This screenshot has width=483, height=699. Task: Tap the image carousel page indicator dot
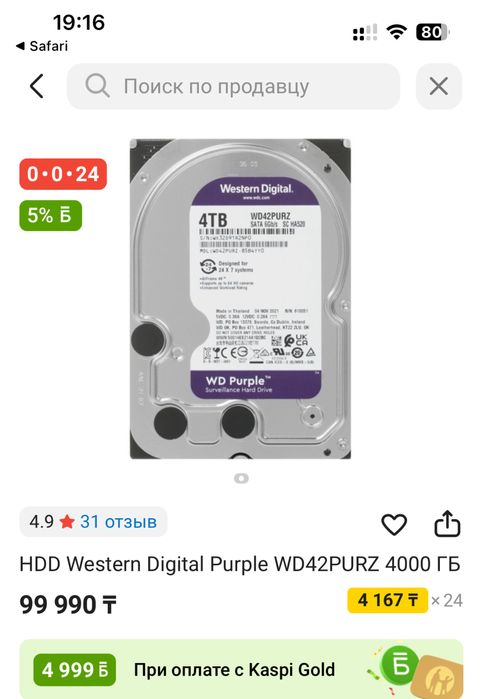click(241, 478)
